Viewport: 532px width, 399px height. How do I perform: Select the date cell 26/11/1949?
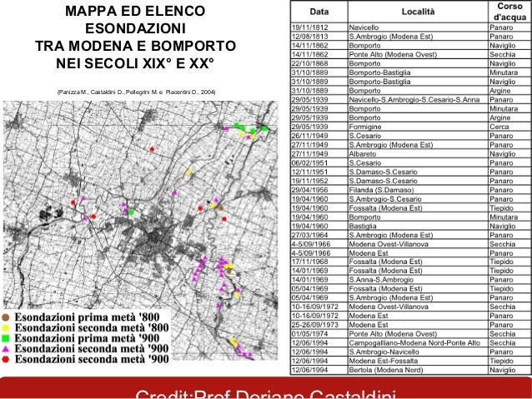[x=319, y=136]
